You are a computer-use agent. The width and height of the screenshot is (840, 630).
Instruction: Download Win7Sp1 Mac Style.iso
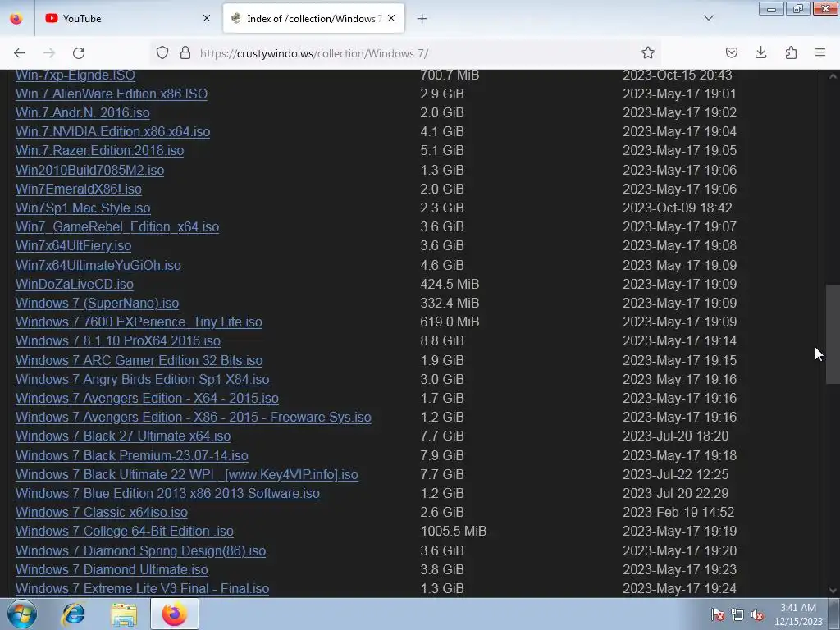coord(83,208)
